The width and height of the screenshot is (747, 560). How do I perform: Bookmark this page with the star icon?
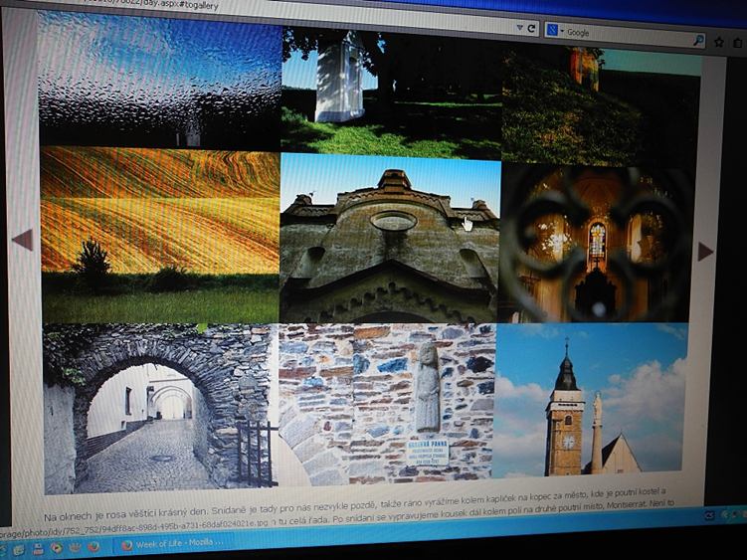coord(719,42)
